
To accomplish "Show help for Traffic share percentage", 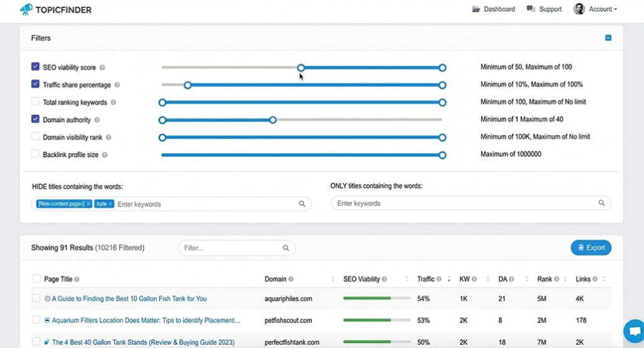I will coord(117,85).
